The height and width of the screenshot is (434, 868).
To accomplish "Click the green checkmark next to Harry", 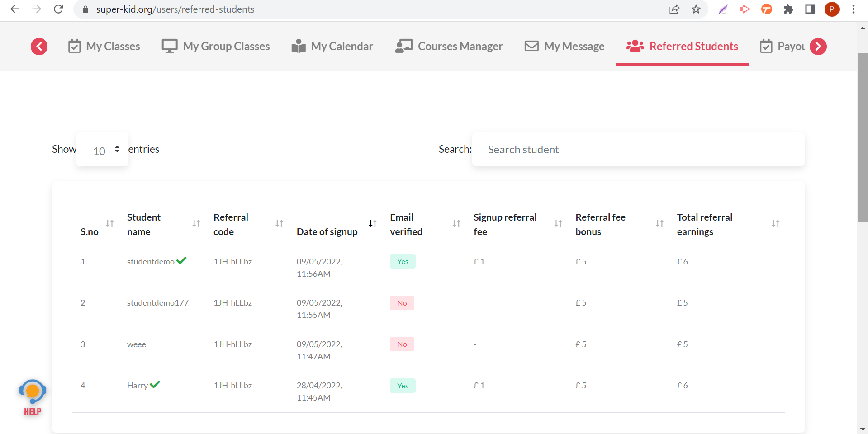I will 155,384.
